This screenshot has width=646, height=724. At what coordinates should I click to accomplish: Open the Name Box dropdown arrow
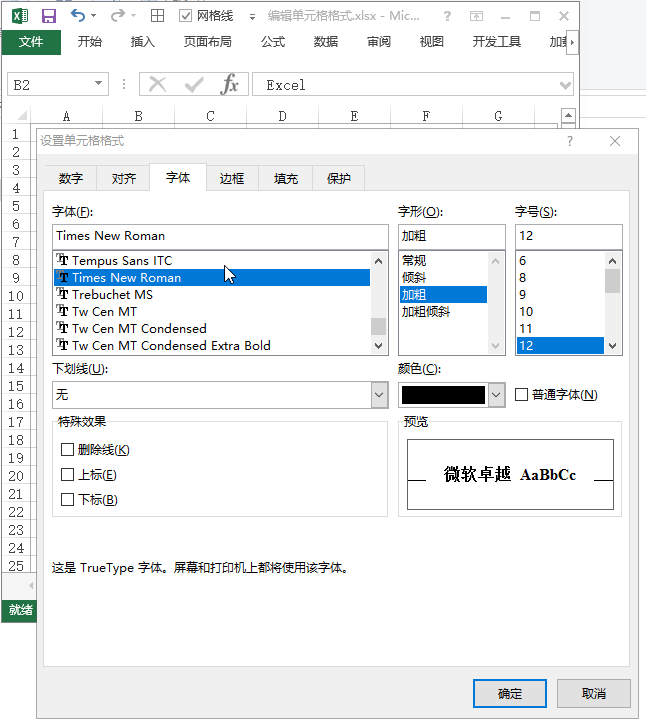(98, 85)
